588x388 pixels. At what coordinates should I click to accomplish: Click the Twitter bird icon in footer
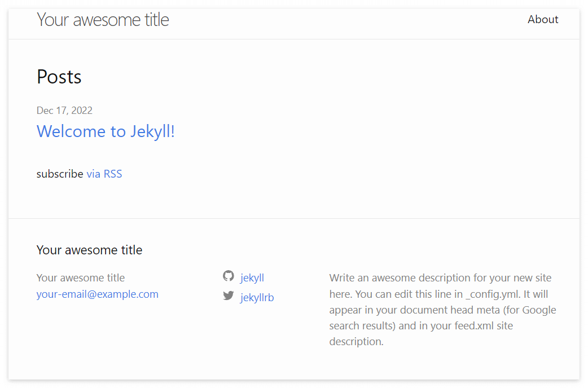click(x=229, y=296)
